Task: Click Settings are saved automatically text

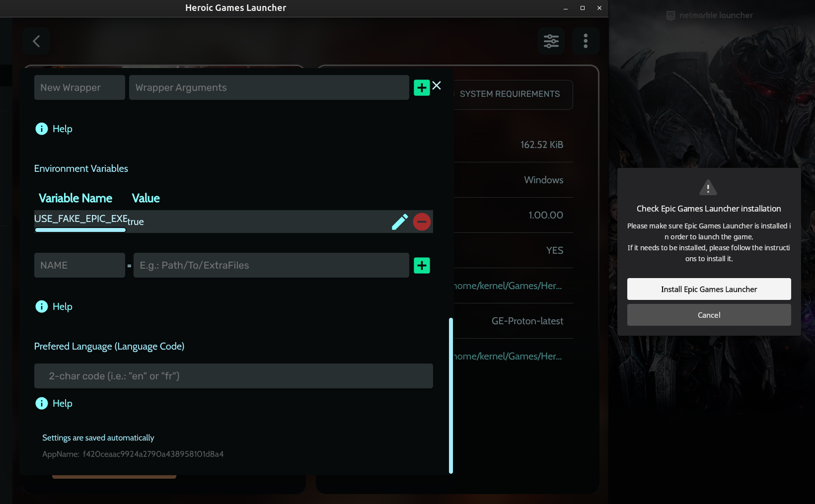Action: 98,438
